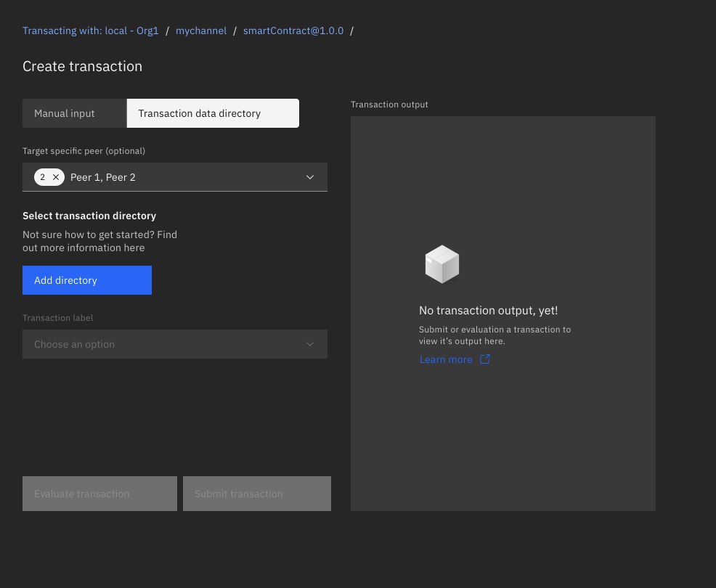Expand the Transaction label options list
Screen dimensions: 716x588
click(174, 343)
